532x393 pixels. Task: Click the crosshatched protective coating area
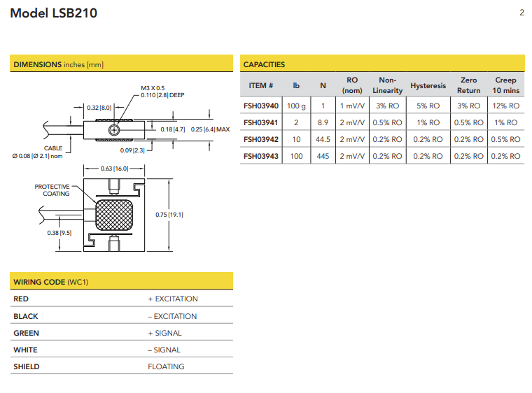pos(113,214)
